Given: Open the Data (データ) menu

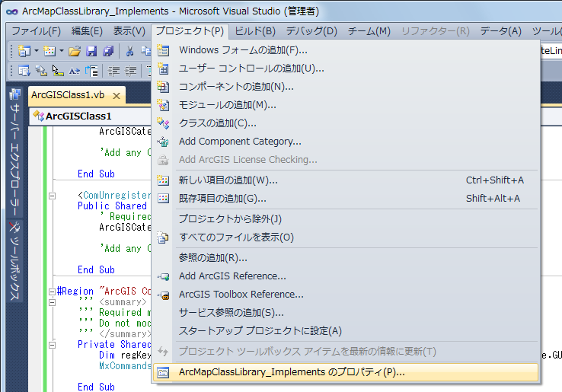Looking at the screenshot, I should [501, 31].
